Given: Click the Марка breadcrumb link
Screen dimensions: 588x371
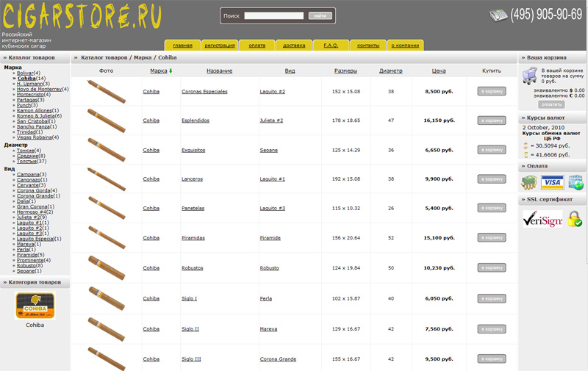Looking at the screenshot, I should tap(143, 57).
